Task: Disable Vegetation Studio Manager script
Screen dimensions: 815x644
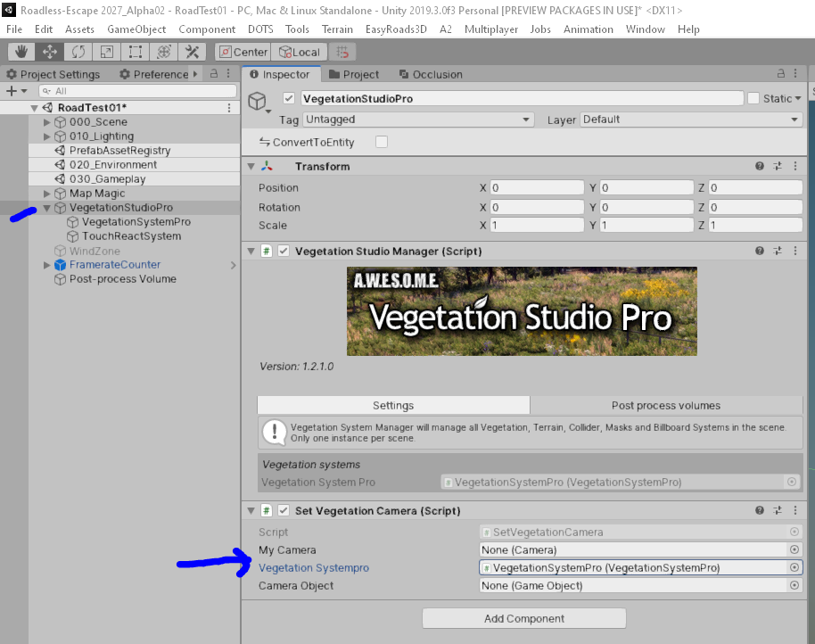Action: (x=284, y=251)
